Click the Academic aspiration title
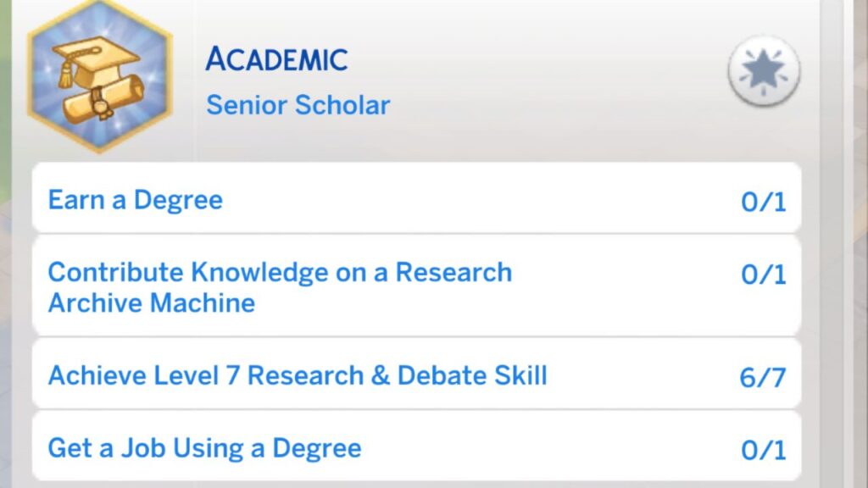Viewport: 868px width, 488px height. pos(277,58)
